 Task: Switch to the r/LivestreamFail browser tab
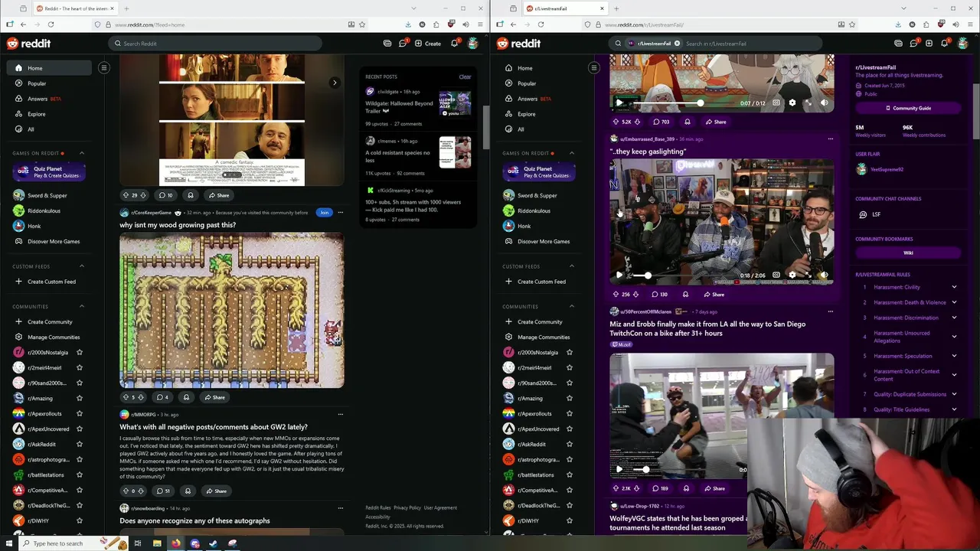[x=567, y=8]
